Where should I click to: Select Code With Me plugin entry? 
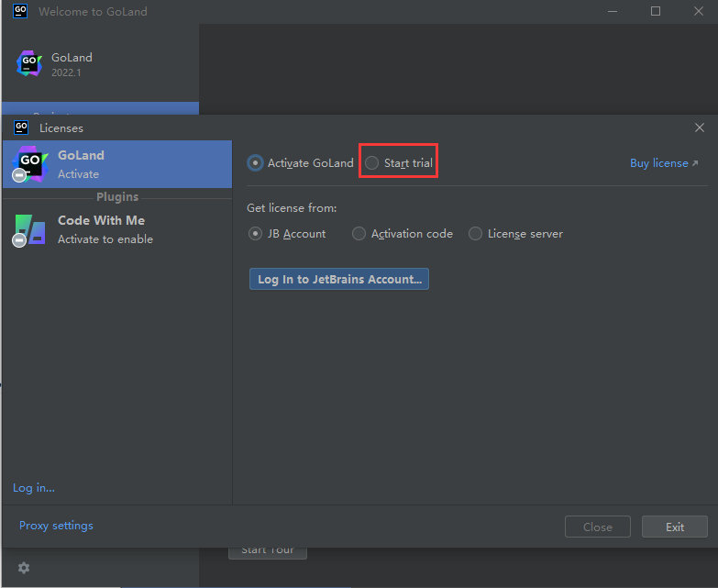(x=117, y=229)
